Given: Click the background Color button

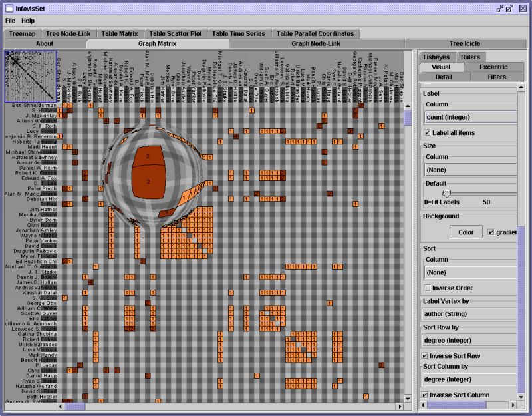Looking at the screenshot, I should click(x=465, y=232).
